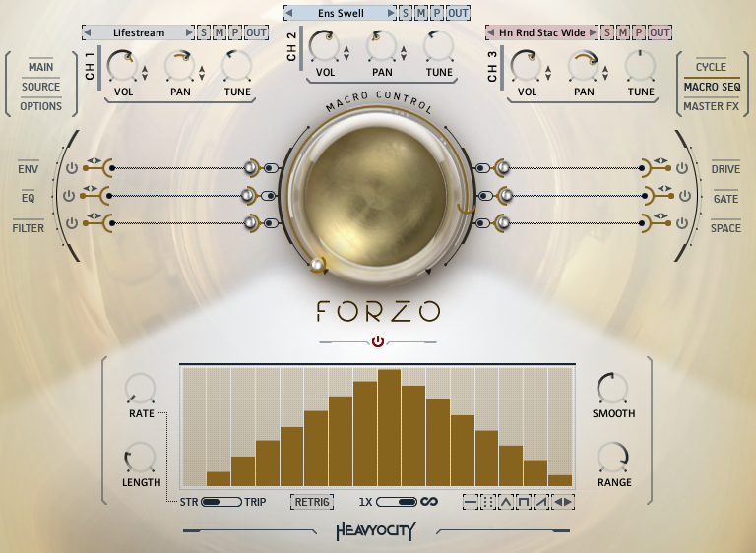Toggle the SPACE power icon

coord(682,223)
